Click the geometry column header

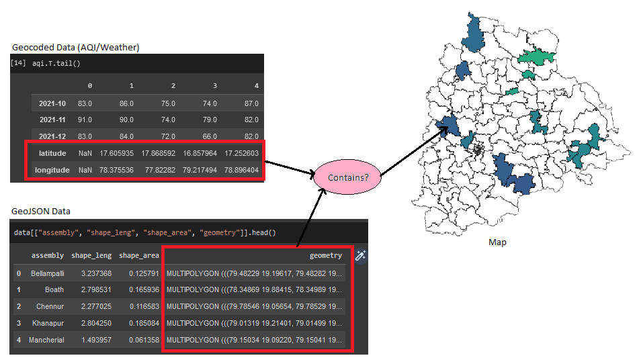pyautogui.click(x=326, y=255)
